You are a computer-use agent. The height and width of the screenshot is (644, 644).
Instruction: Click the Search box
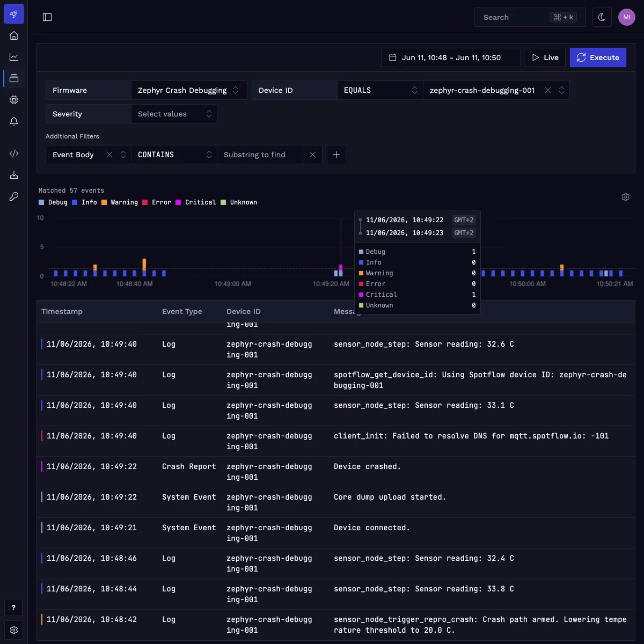click(530, 17)
